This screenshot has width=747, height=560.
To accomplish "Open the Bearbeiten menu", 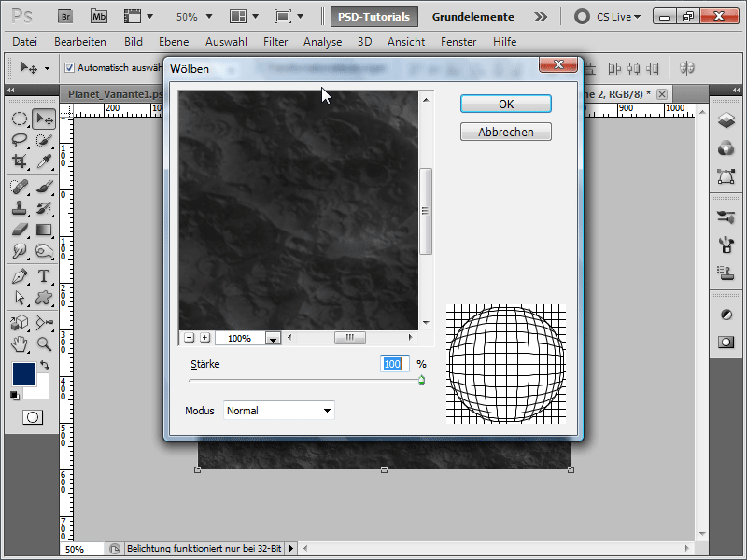I will (x=80, y=42).
